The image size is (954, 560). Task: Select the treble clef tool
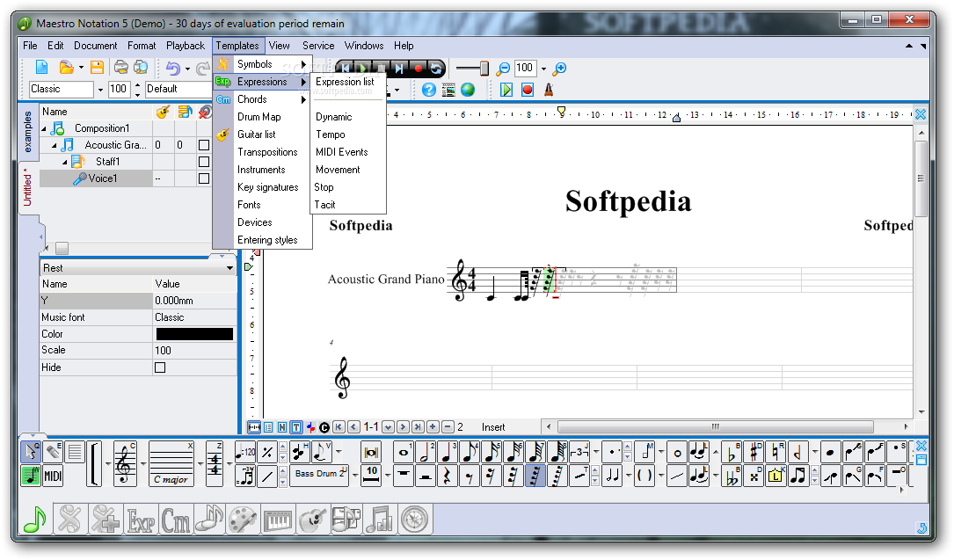tap(125, 463)
